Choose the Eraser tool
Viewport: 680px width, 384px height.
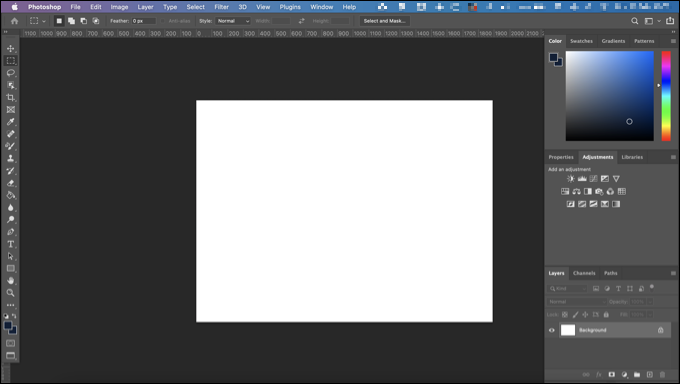(10, 183)
